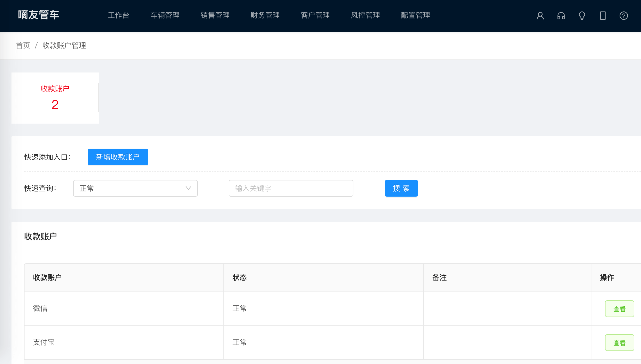Click 查看 for the 支付宝 account
641x364 pixels.
click(x=620, y=343)
